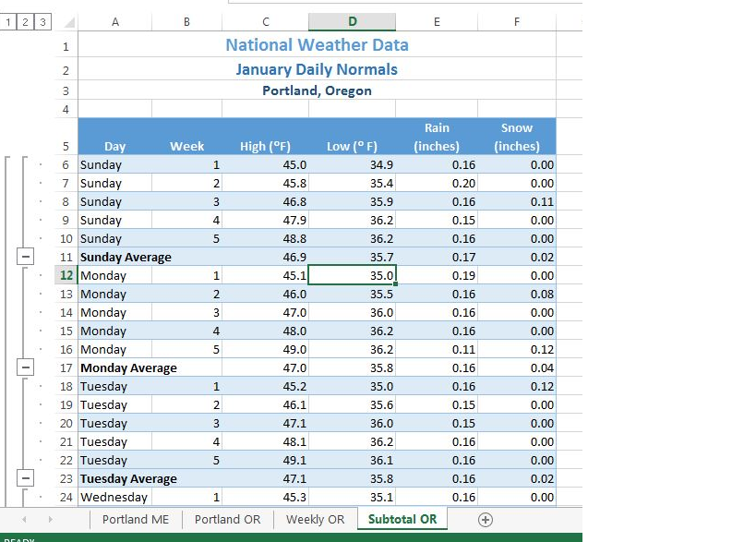The image size is (756, 542).
Task: Select Monday week 1 low value 35.0
Action: [x=352, y=275]
